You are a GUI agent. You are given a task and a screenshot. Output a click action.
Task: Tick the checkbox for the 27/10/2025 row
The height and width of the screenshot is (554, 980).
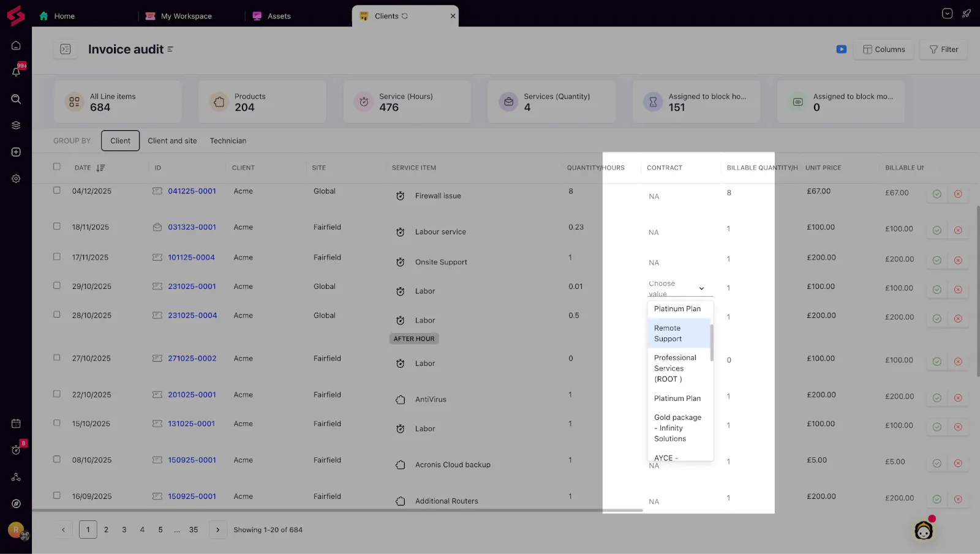point(57,357)
